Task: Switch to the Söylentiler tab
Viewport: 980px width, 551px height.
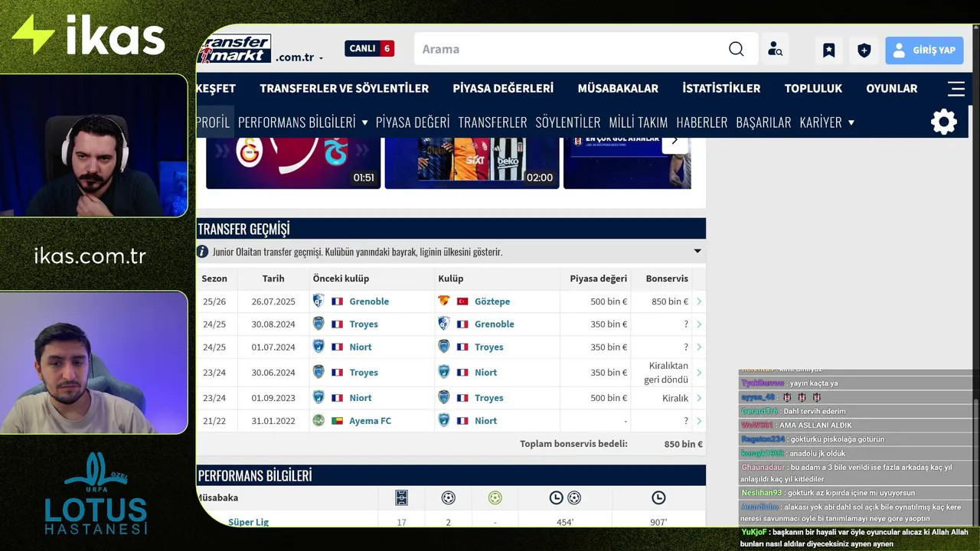Action: pos(568,122)
